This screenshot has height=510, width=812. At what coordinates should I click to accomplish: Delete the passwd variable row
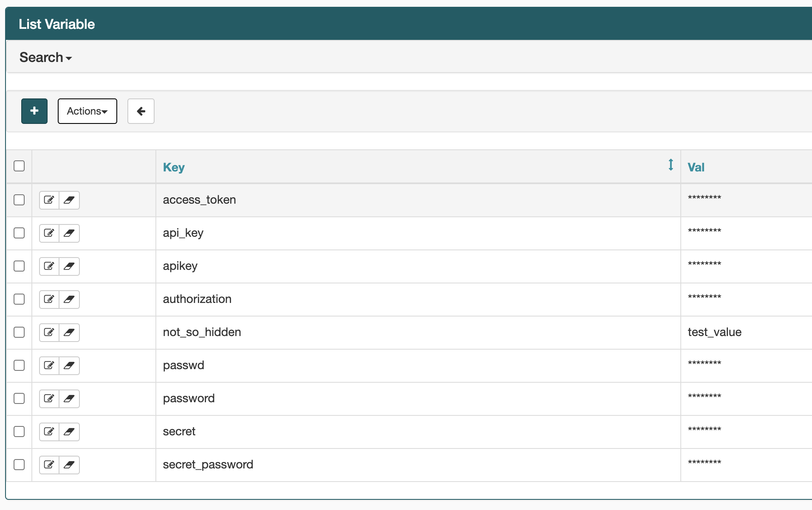tap(69, 365)
